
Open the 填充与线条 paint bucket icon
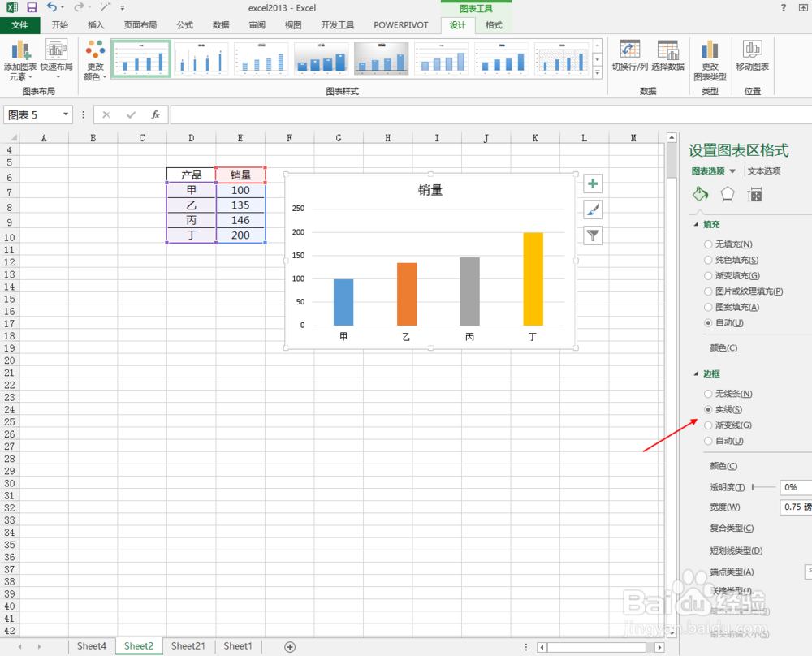tap(700, 194)
